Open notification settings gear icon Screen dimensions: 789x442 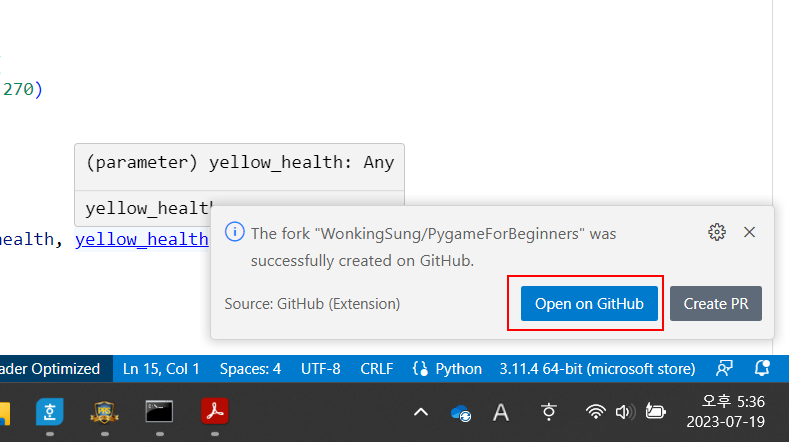[717, 232]
